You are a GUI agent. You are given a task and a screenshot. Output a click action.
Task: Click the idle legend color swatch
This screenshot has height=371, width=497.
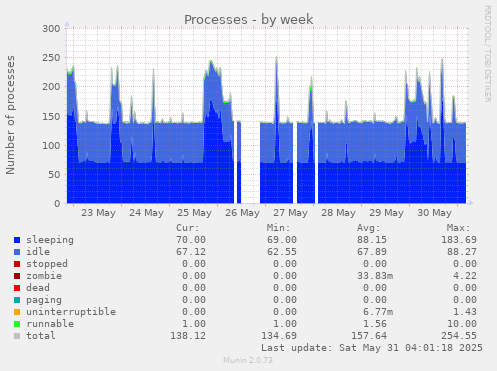(x=17, y=252)
